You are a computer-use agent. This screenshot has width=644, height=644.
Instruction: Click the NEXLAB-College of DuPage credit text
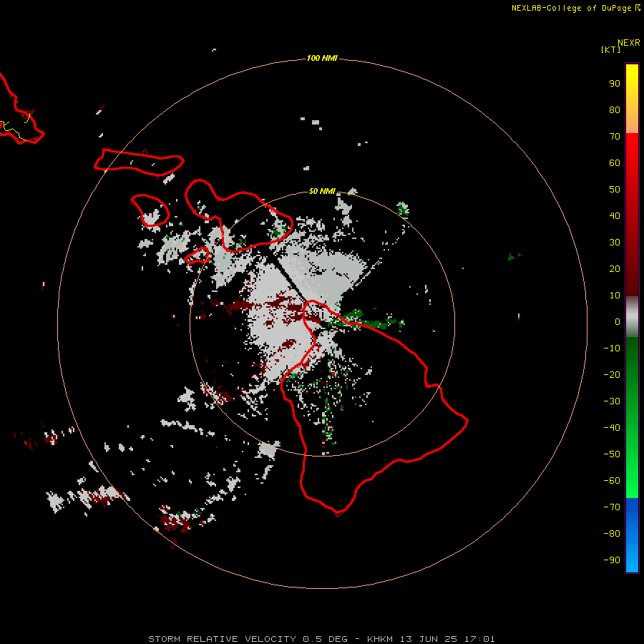pos(573,8)
